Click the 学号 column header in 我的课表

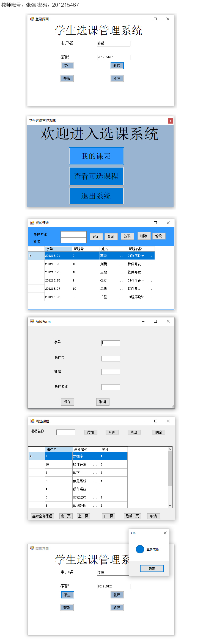click(x=58, y=249)
